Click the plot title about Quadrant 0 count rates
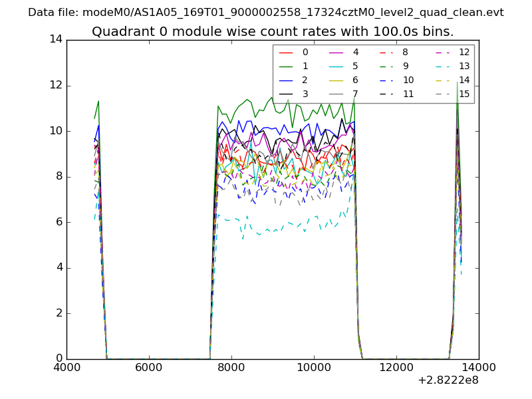Viewport: 532px width, 399px height. pos(273,32)
